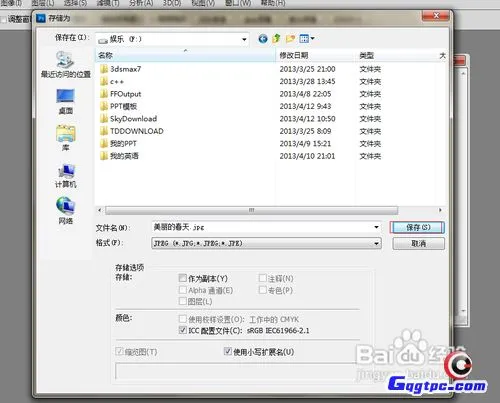Click date 2013/4/12 10:50
The image size is (500, 403).
307,119
